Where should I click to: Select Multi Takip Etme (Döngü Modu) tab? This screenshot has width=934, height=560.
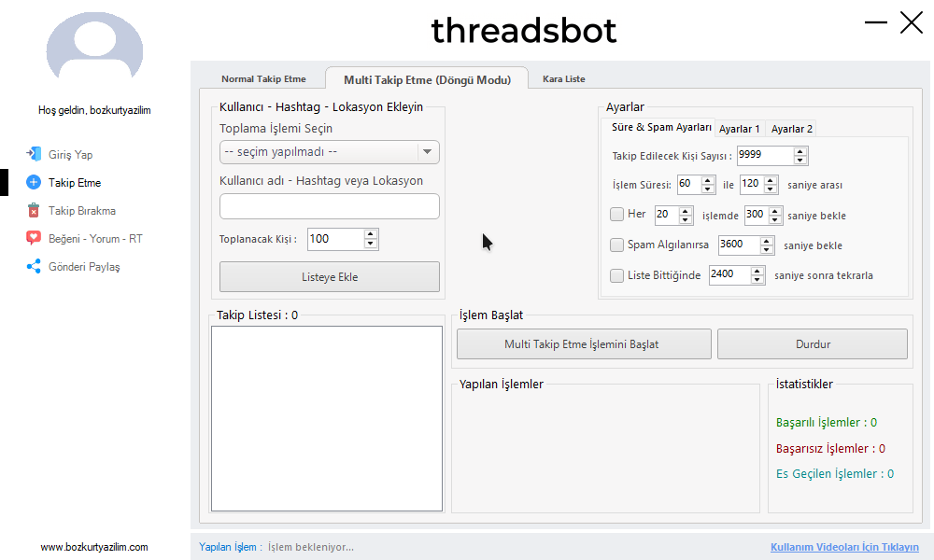pos(427,79)
